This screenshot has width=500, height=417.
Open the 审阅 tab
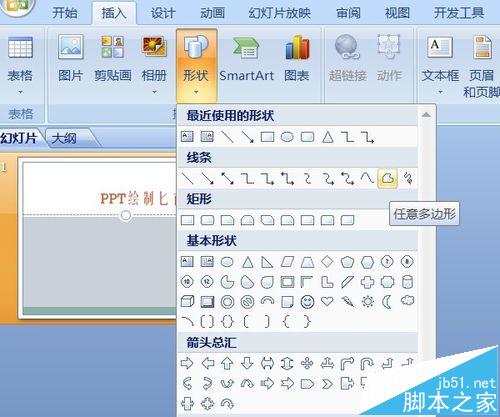click(x=348, y=13)
